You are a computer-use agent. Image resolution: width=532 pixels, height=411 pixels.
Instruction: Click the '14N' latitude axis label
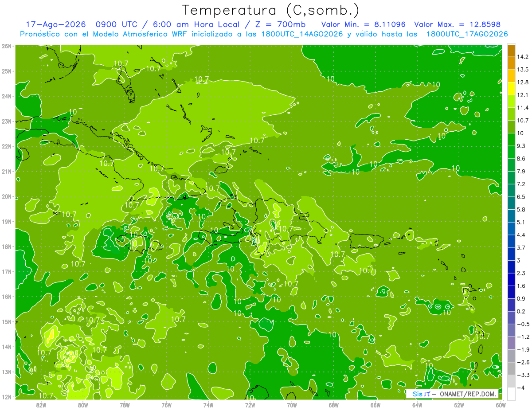7,347
